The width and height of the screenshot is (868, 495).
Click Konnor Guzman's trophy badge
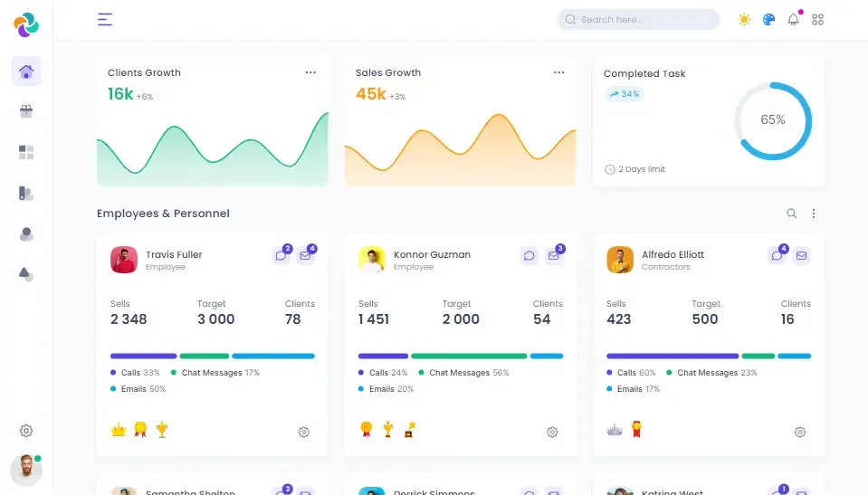tap(388, 430)
